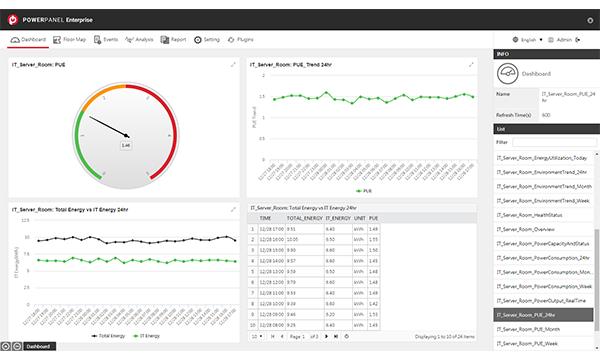Click table row 1 time 12/28 17:00
The image size is (600, 360).
[272, 229]
